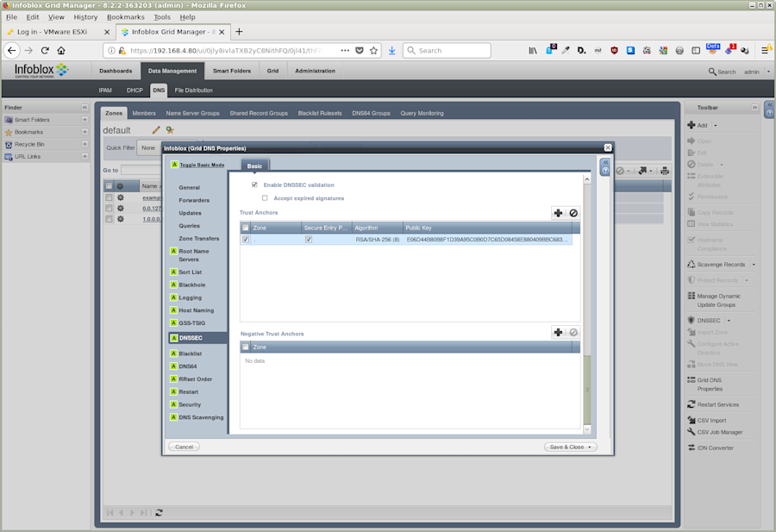776x532 pixels.
Task: Uncheck the trust anchor row checkbox
Action: point(246,240)
